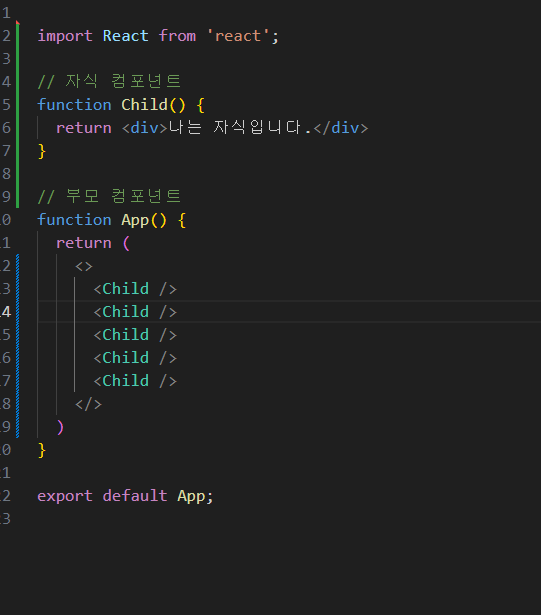Click the 'import' keyword
The height and width of the screenshot is (615, 541).
(65, 36)
